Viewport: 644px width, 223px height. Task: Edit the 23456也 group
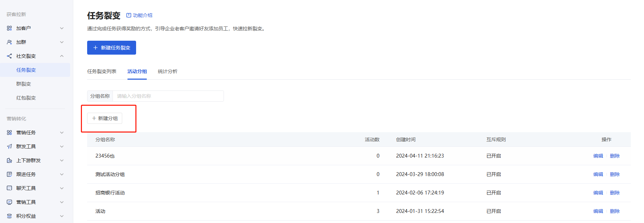click(x=598, y=156)
